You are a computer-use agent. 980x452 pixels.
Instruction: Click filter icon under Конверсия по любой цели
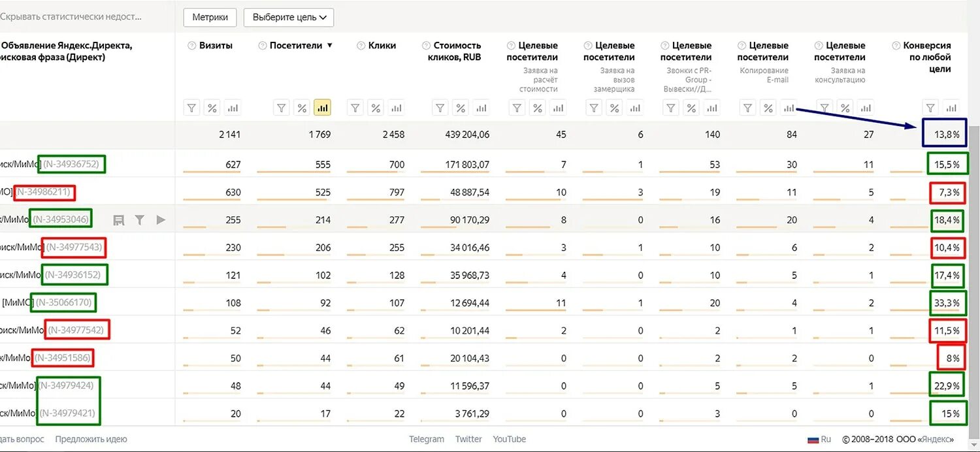(x=931, y=108)
